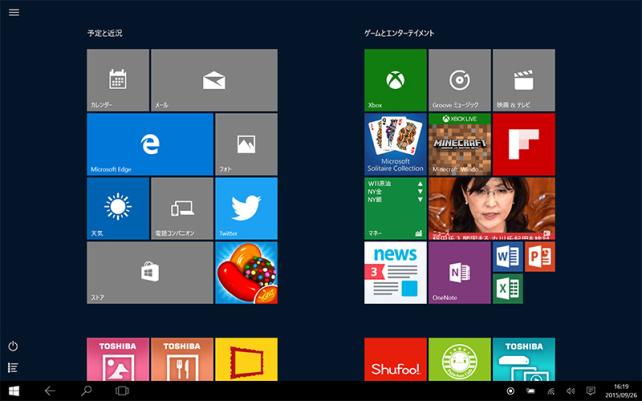Open taskbar Search magnifier
The width and height of the screenshot is (642, 401).
point(86,391)
